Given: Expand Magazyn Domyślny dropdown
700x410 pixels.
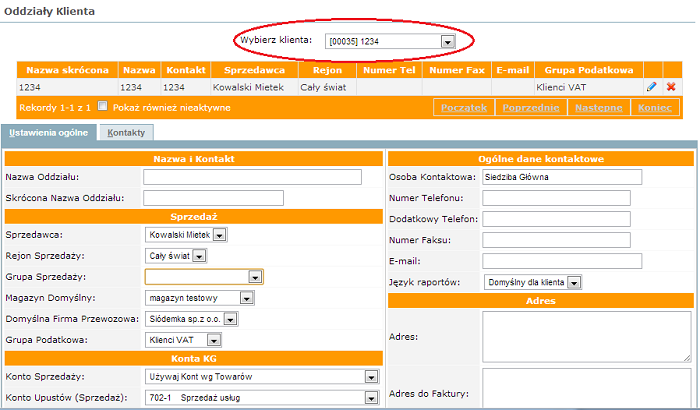Looking at the screenshot, I should (200, 298).
